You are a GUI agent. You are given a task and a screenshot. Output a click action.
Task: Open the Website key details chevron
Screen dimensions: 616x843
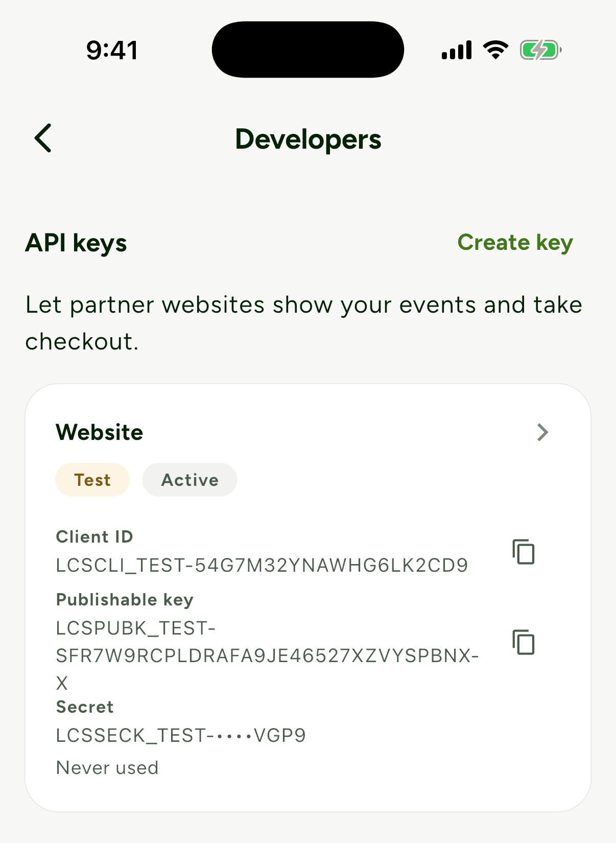542,432
